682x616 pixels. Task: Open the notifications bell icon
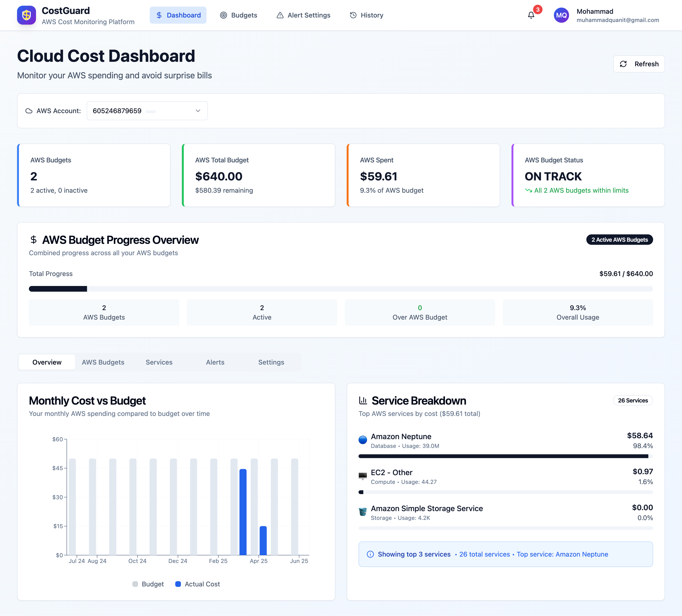(x=531, y=15)
